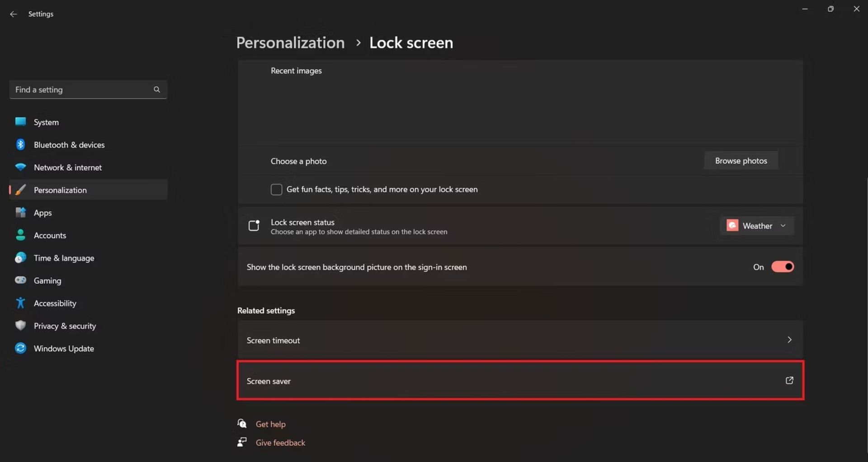This screenshot has width=868, height=462.
Task: Click Give feedback link
Action: 280,443
